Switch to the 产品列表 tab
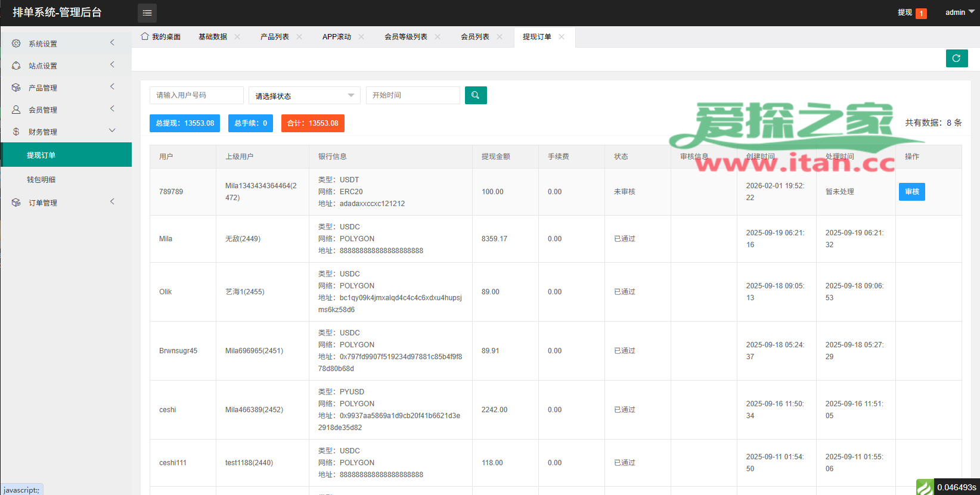The image size is (980, 495). click(x=274, y=37)
